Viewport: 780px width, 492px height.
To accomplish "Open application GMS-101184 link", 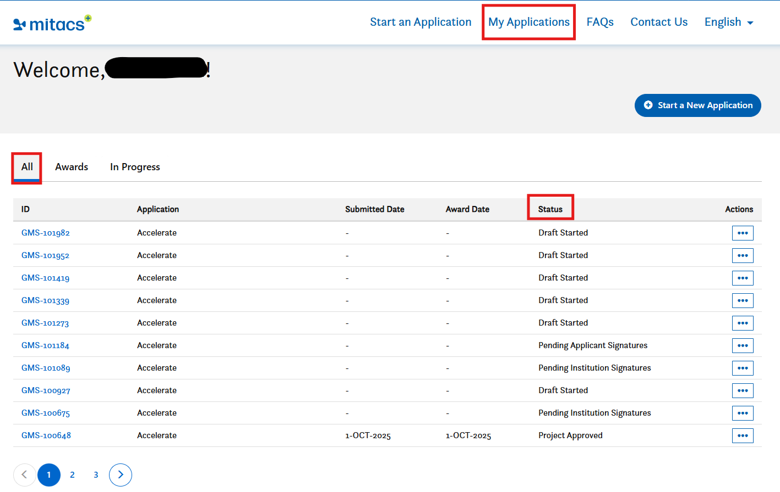I will (45, 345).
